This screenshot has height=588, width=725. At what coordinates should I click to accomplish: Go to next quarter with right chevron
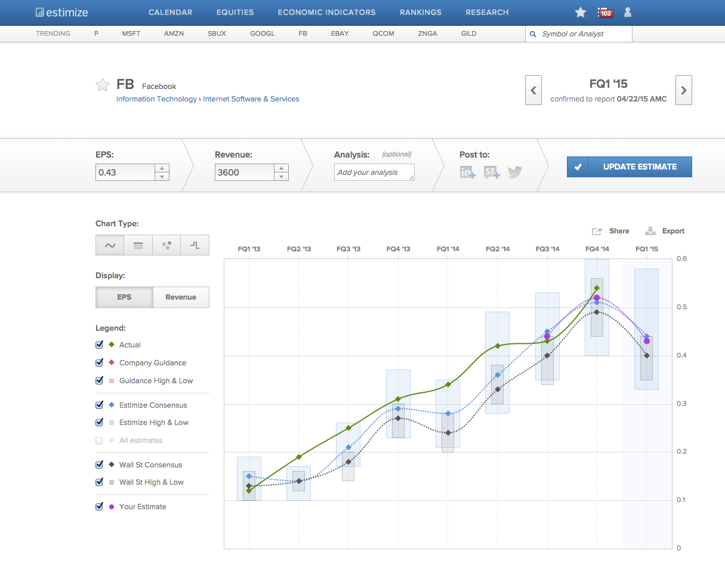click(x=684, y=90)
